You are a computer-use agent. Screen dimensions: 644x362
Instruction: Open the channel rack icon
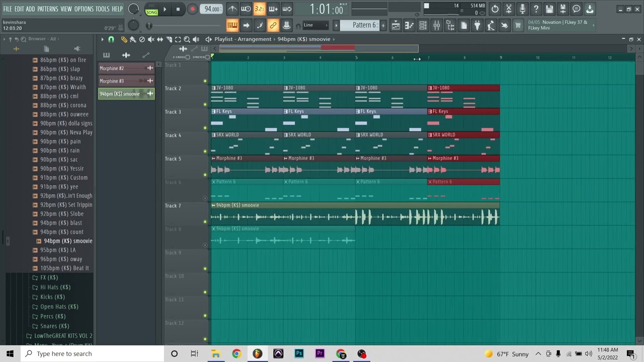[x=423, y=25]
